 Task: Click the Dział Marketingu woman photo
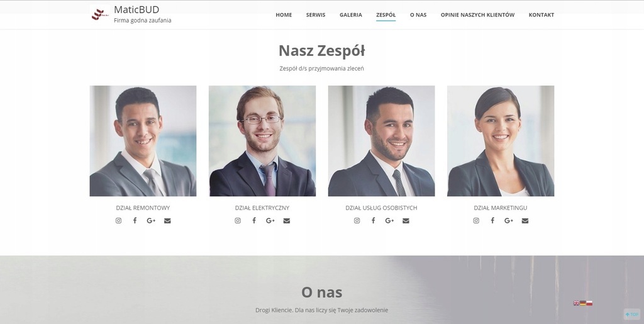click(501, 141)
